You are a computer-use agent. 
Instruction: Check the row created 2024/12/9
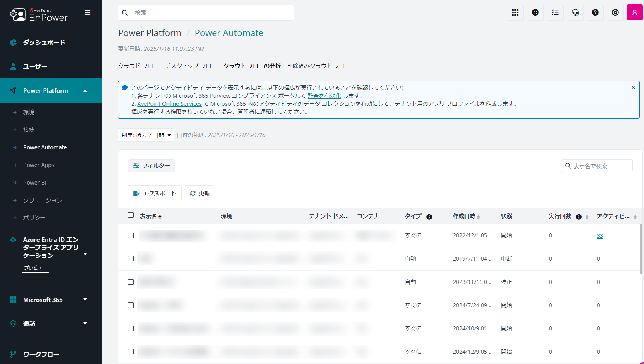131,352
